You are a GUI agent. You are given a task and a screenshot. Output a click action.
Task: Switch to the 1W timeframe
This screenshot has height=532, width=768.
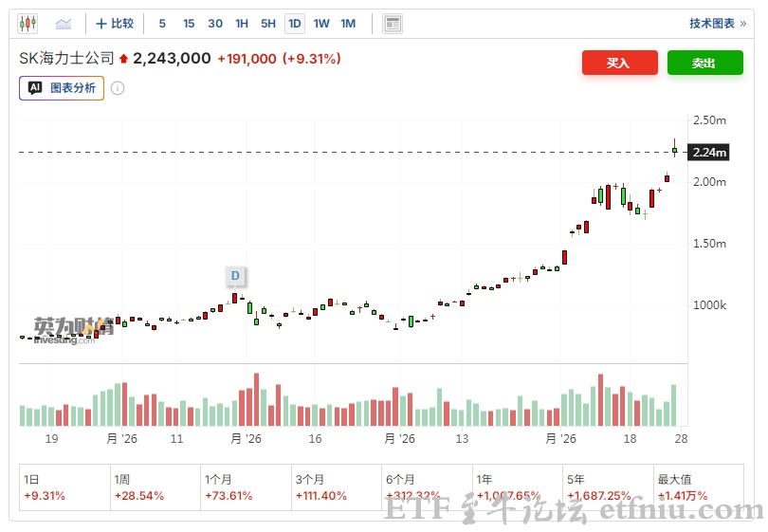pyautogui.click(x=321, y=24)
